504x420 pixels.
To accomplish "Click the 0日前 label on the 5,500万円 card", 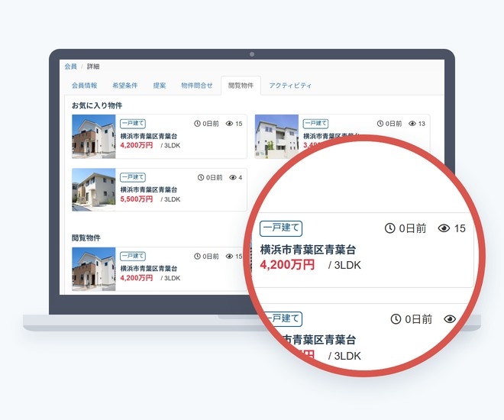I will tap(214, 177).
